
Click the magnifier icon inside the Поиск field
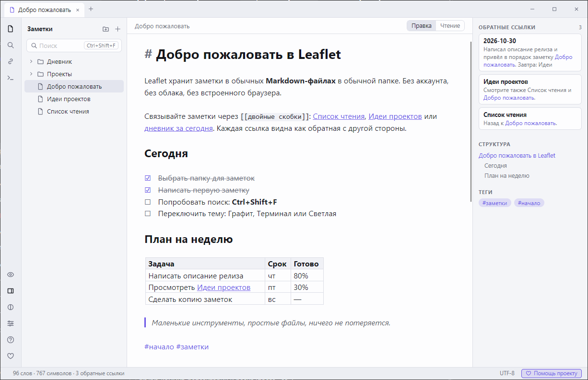coord(34,46)
